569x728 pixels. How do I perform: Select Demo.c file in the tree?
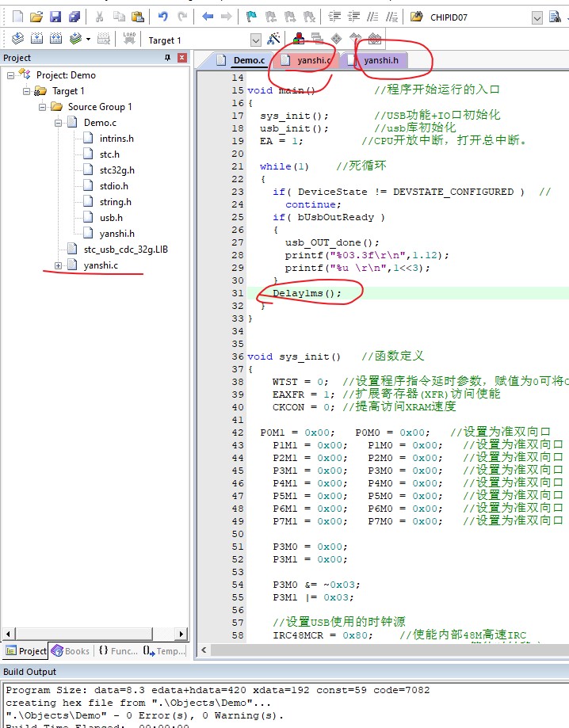(100, 123)
